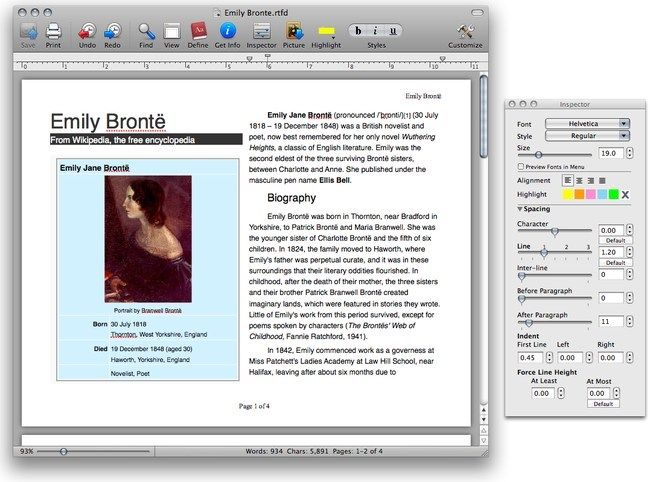
Task: Choose the yellow highlight swatch
Action: point(568,194)
